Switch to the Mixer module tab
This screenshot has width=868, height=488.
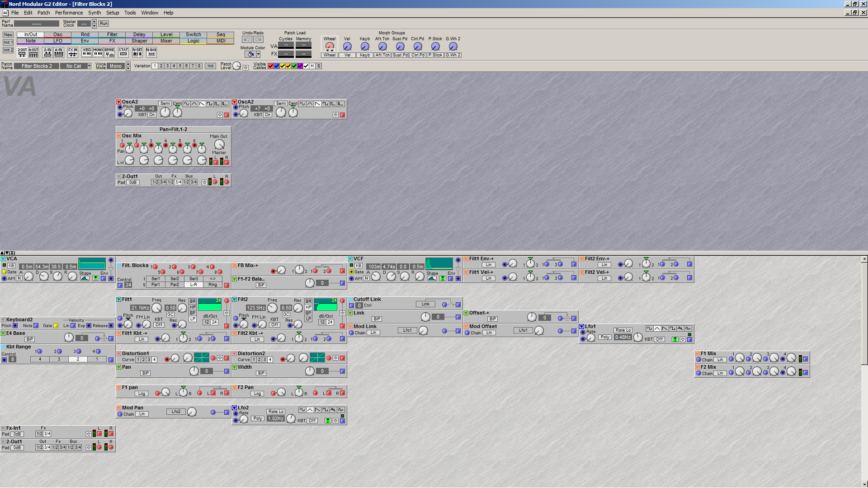pyautogui.click(x=166, y=41)
